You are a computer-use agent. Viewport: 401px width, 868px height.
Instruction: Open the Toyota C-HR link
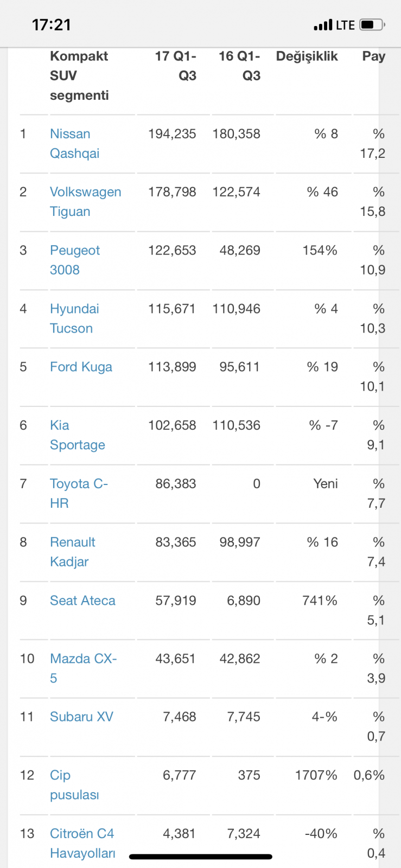tap(79, 494)
